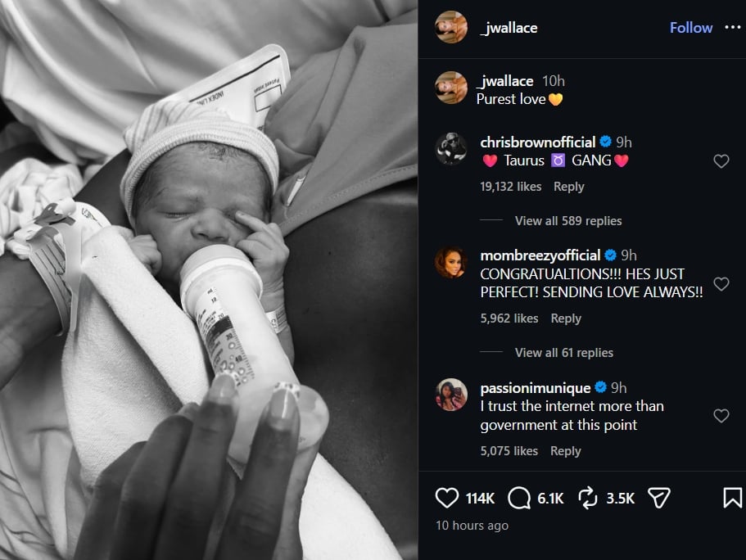The image size is (746, 560).
Task: Share the post with the paper plane icon
Action: click(x=659, y=498)
